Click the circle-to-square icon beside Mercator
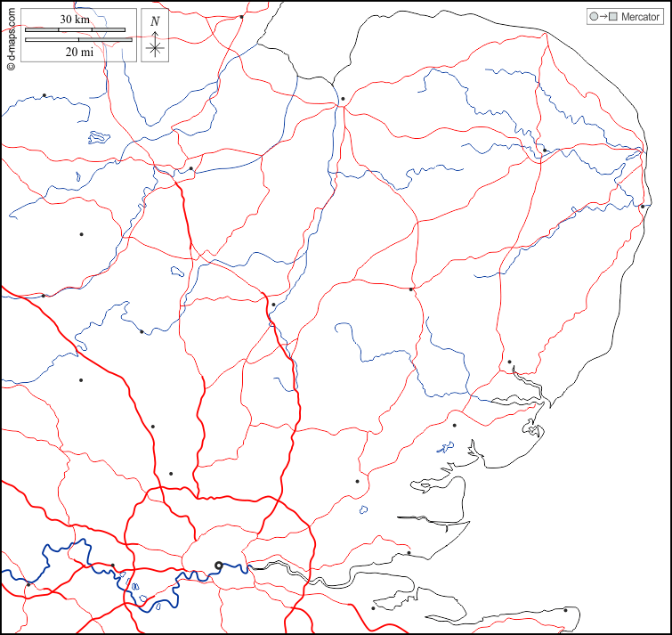Screen dimensions: 672x635 (x=603, y=17)
